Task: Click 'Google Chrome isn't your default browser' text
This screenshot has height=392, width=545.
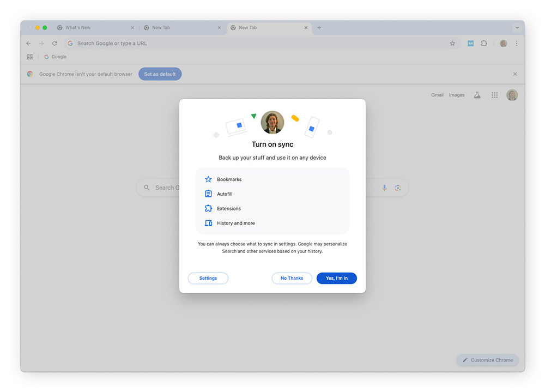Action: coord(86,74)
